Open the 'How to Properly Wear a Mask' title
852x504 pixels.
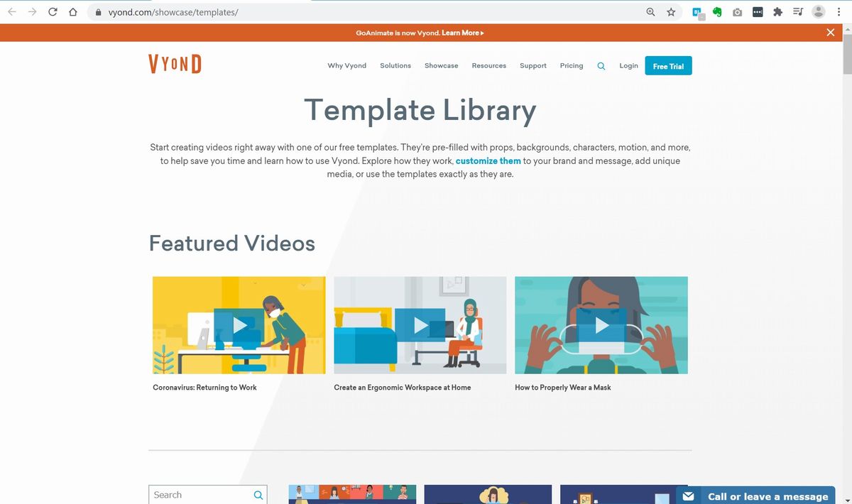[563, 388]
